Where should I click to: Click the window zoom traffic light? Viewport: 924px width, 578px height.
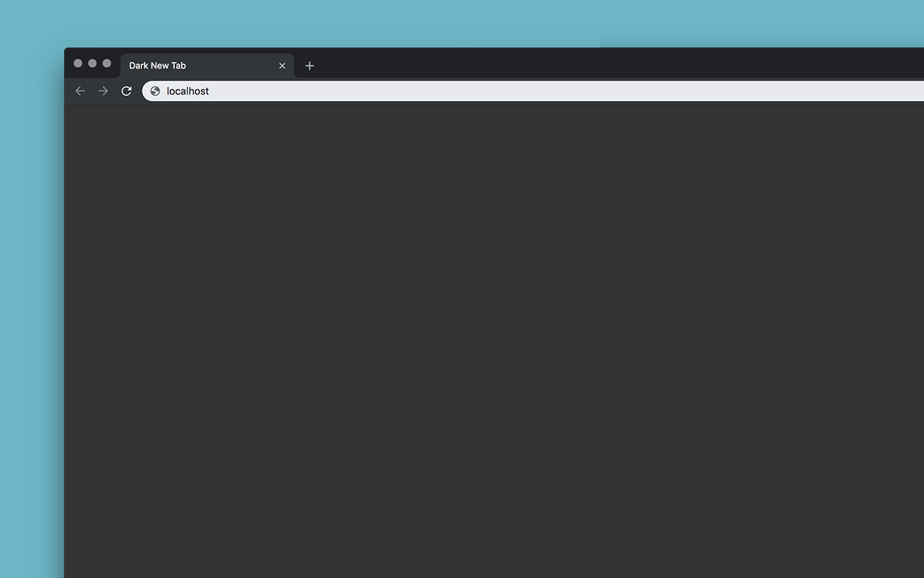107,64
